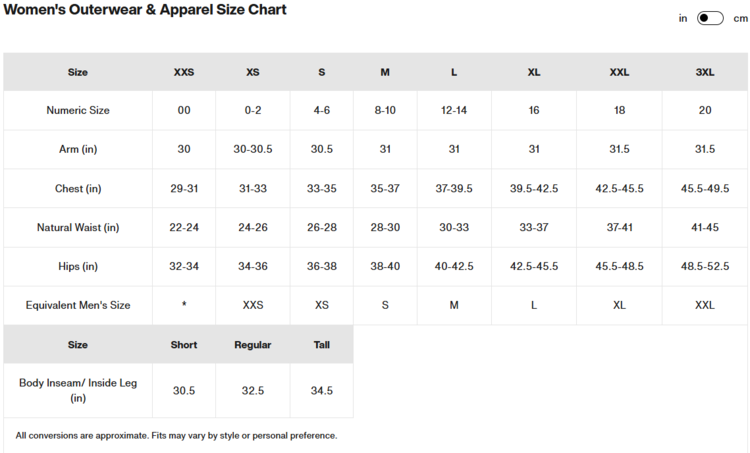Image resolution: width=750 pixels, height=453 pixels.
Task: Click the chest measurement 45.5-49.5 cell
Action: click(705, 189)
